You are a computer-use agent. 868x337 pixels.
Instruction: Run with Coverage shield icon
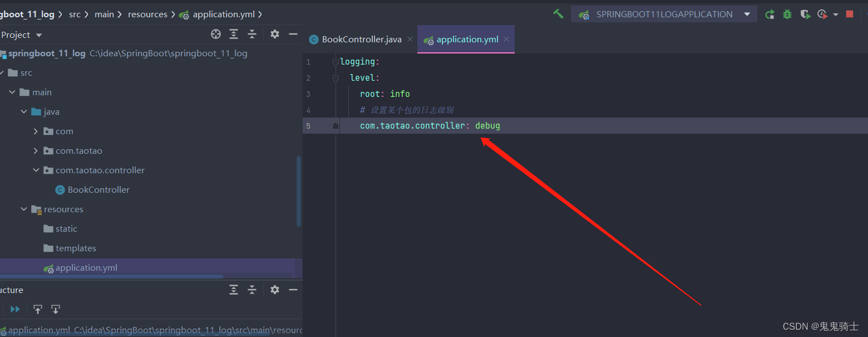click(805, 14)
